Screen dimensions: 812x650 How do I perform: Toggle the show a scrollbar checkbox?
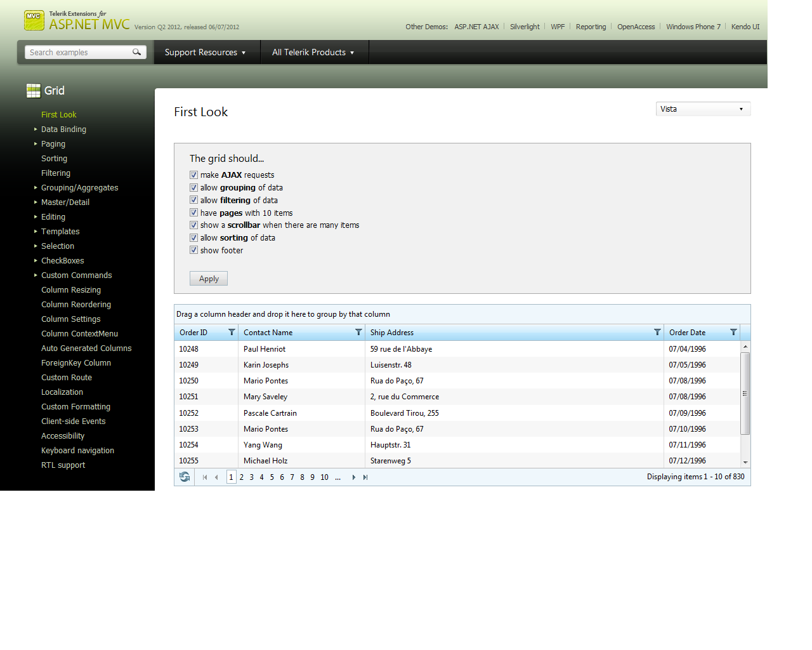193,225
